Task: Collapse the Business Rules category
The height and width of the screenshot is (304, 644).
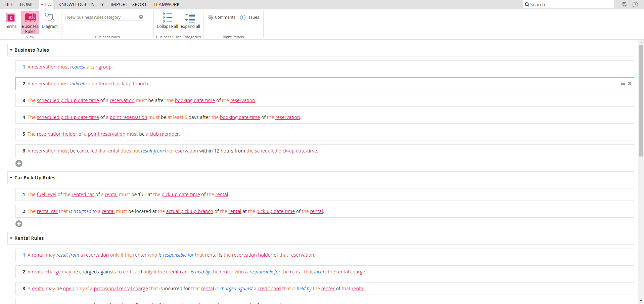Action: pyautogui.click(x=11, y=50)
